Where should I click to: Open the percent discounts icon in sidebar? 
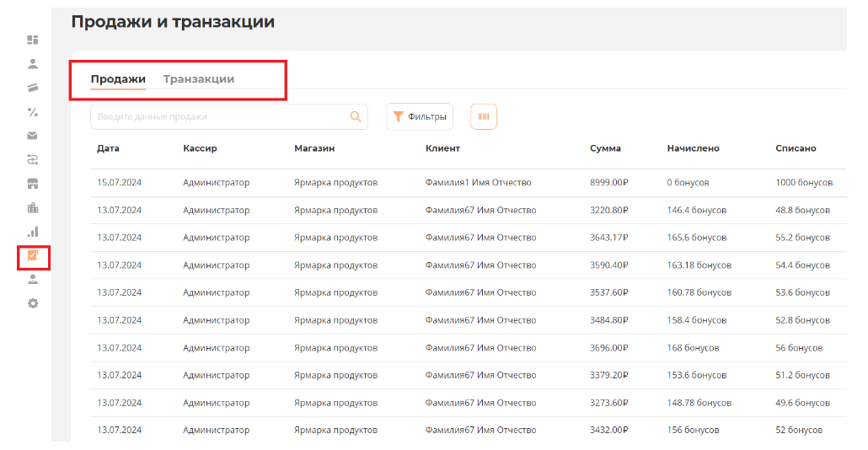tap(33, 111)
